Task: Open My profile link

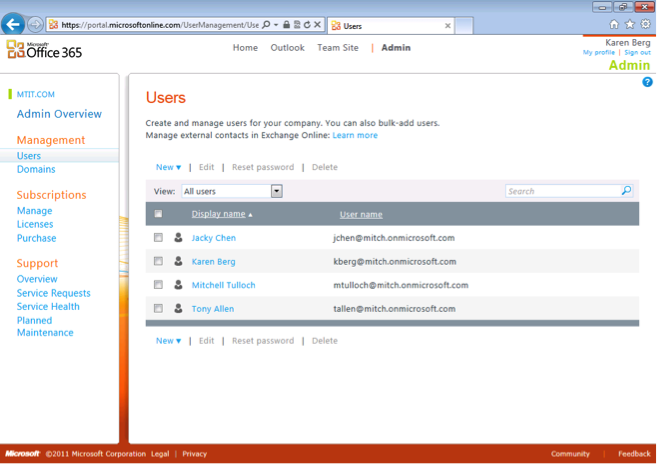Action: (x=599, y=52)
